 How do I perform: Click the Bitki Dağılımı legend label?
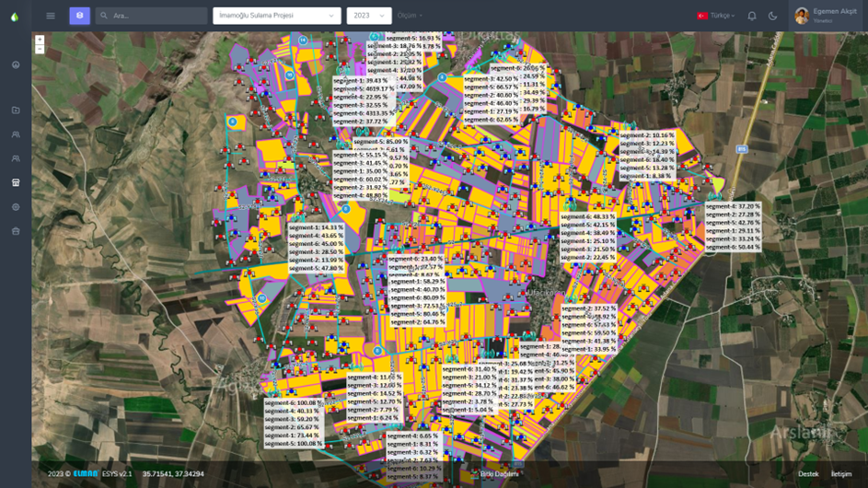point(499,473)
